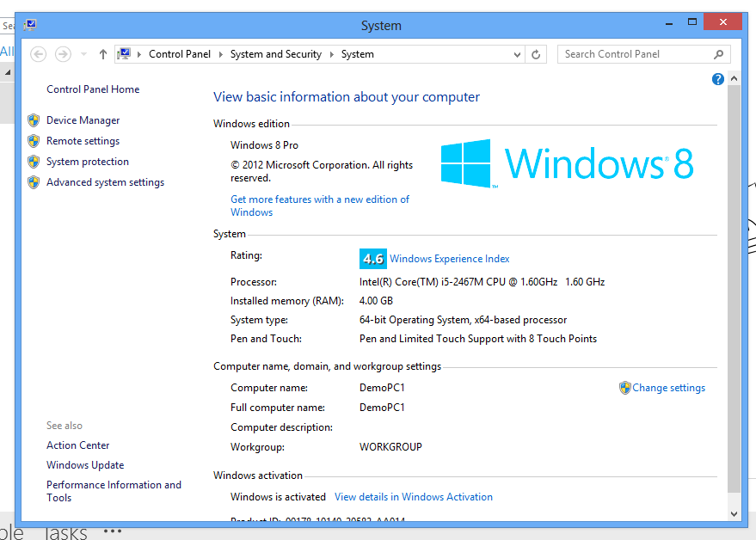Screen dimensions: 756x540
Task: Maximize the System window
Action: (x=691, y=22)
